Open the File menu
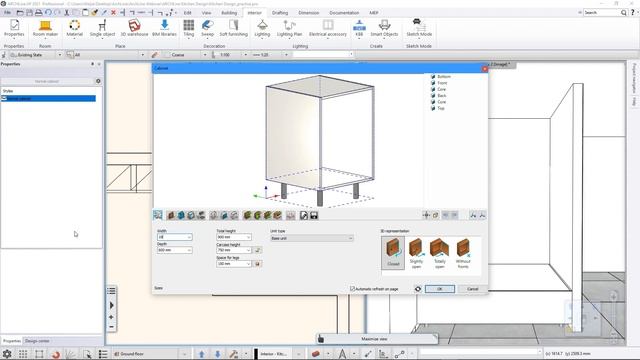This screenshot has width=640, height=360. (x=7, y=13)
